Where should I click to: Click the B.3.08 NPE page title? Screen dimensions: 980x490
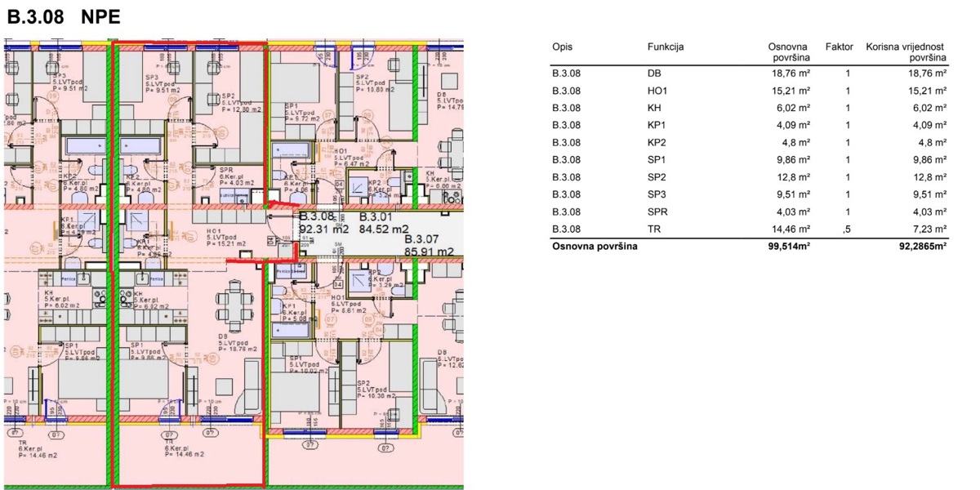[63, 18]
